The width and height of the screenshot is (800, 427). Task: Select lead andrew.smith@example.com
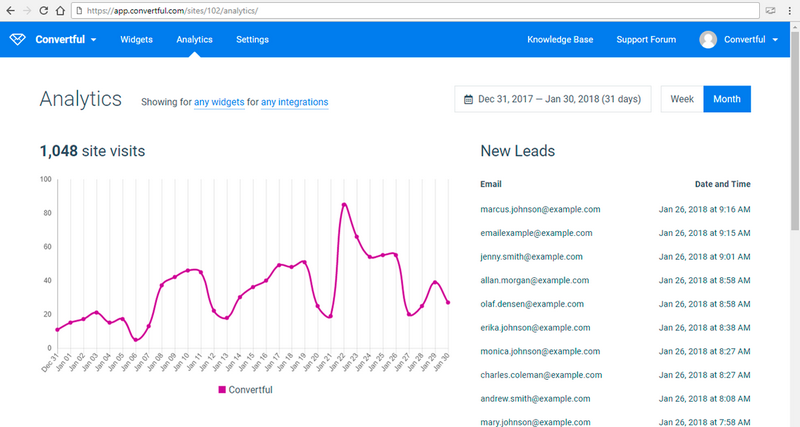point(535,399)
